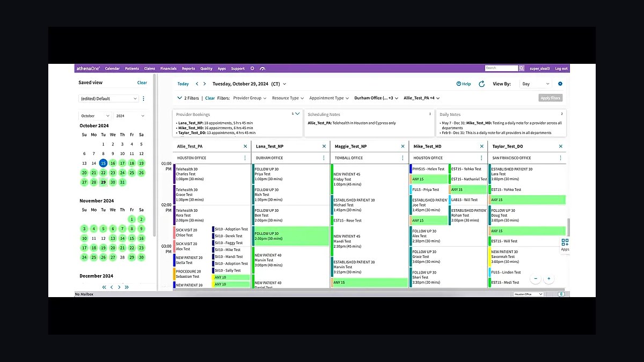Open the Houston Office options under Allie_Test_PA
This screenshot has width=644, height=362.
click(x=245, y=158)
